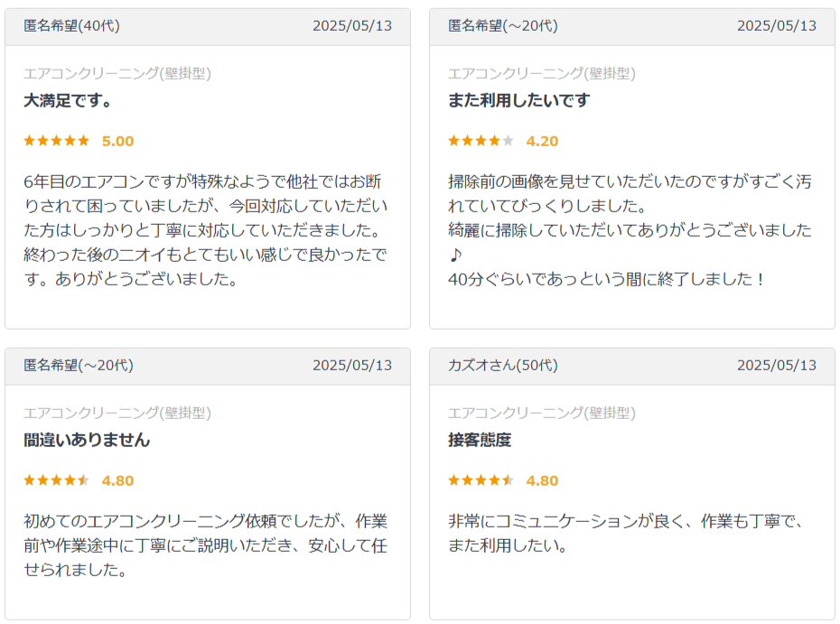Click the date in カズオさん review header
Viewport: 840px width, 624px height.
pyautogui.click(x=777, y=366)
